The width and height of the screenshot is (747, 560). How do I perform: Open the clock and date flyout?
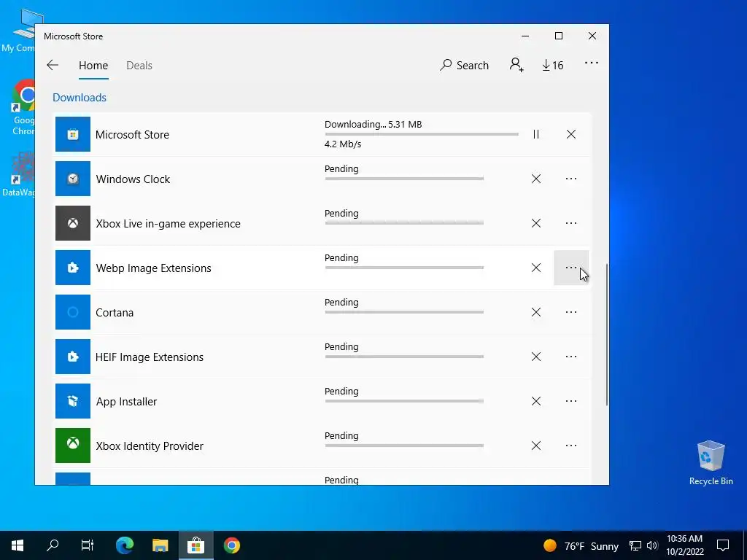pos(684,545)
